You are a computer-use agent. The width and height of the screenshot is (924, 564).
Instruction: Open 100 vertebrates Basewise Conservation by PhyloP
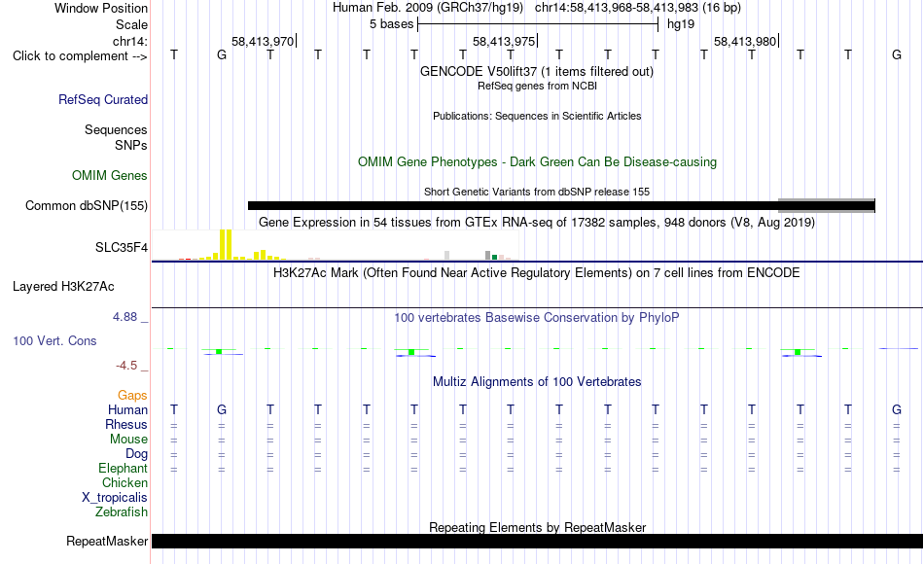[x=536, y=318]
